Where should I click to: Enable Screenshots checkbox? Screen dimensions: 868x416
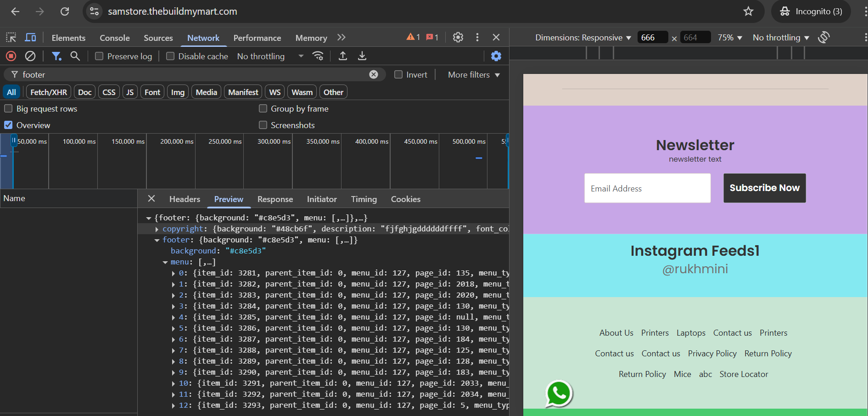click(x=263, y=125)
